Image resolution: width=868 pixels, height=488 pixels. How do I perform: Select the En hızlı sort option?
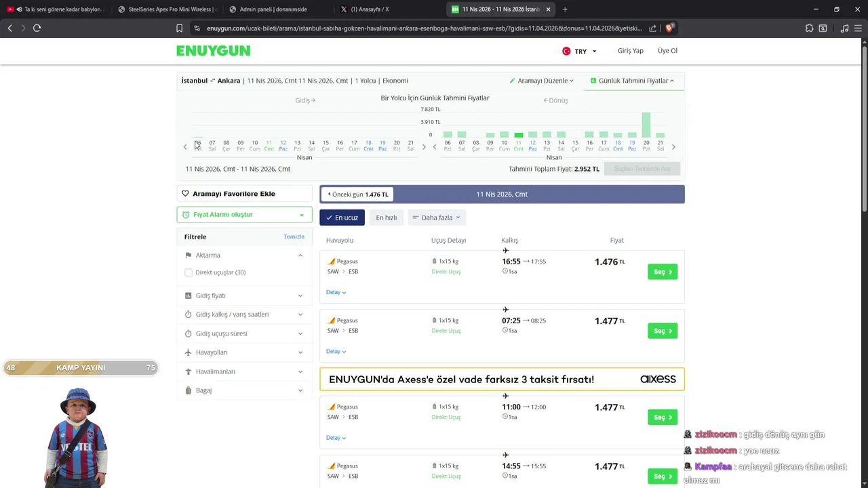[x=387, y=218]
